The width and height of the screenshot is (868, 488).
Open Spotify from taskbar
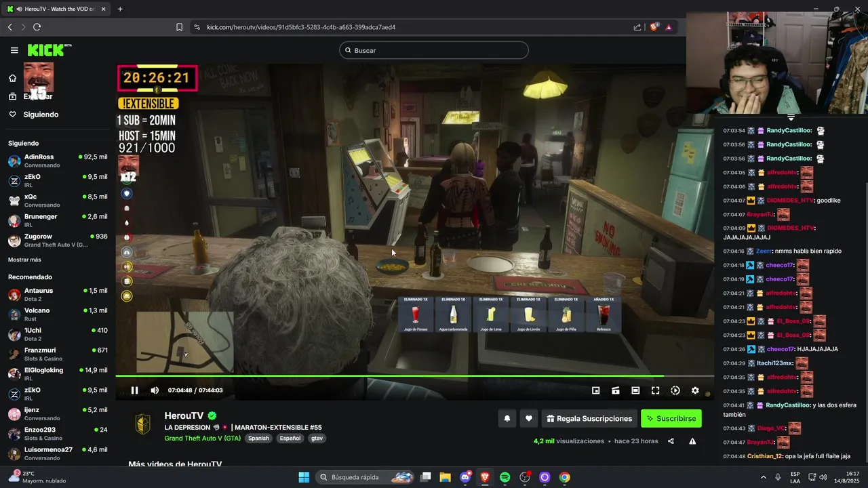click(x=505, y=477)
